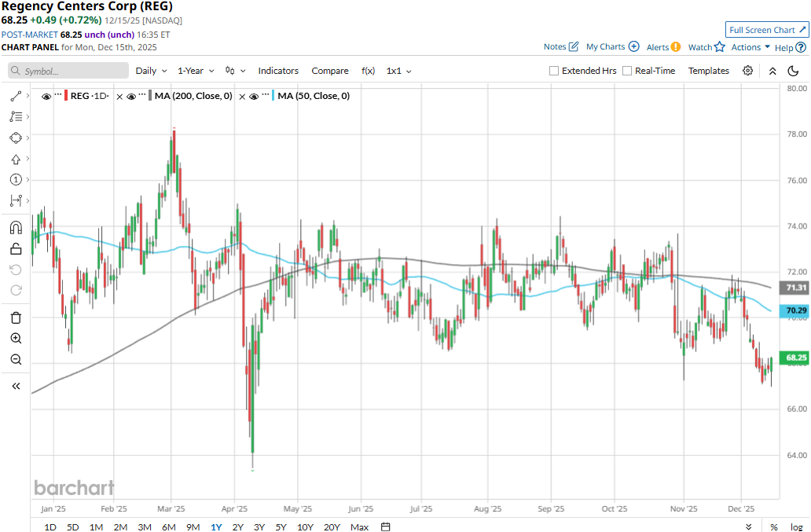Click the 71.31 MA 200 value label
811x532 pixels.
[x=794, y=288]
